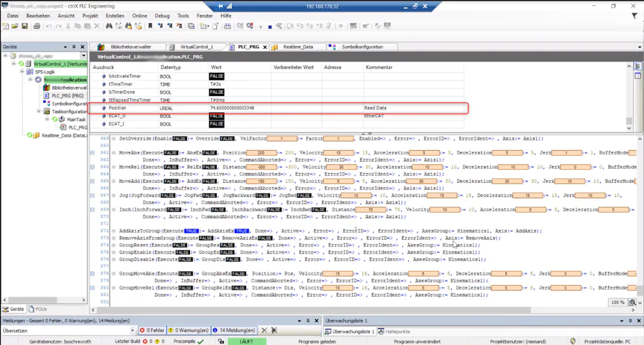Click the Start play arrow in toolbar
This screenshot has height=345, width=644.
click(261, 26)
